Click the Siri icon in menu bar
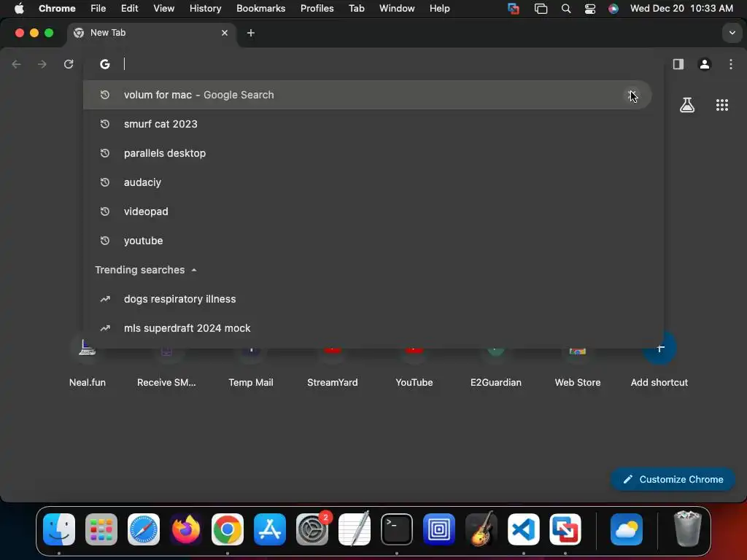The image size is (747, 560). (613, 9)
